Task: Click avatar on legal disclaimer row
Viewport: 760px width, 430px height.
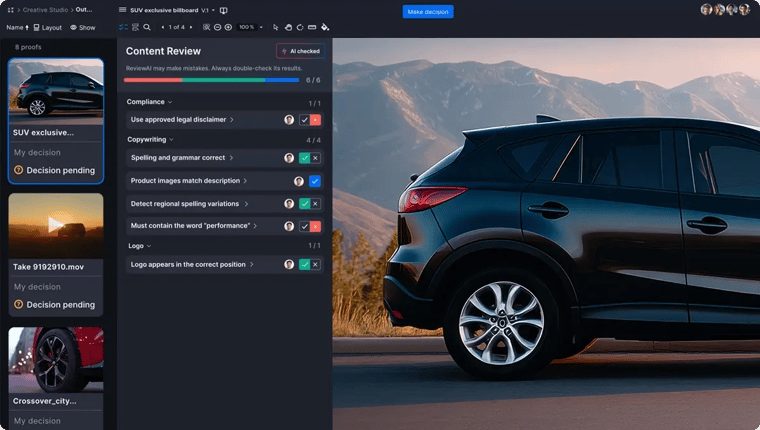Action: coord(289,120)
